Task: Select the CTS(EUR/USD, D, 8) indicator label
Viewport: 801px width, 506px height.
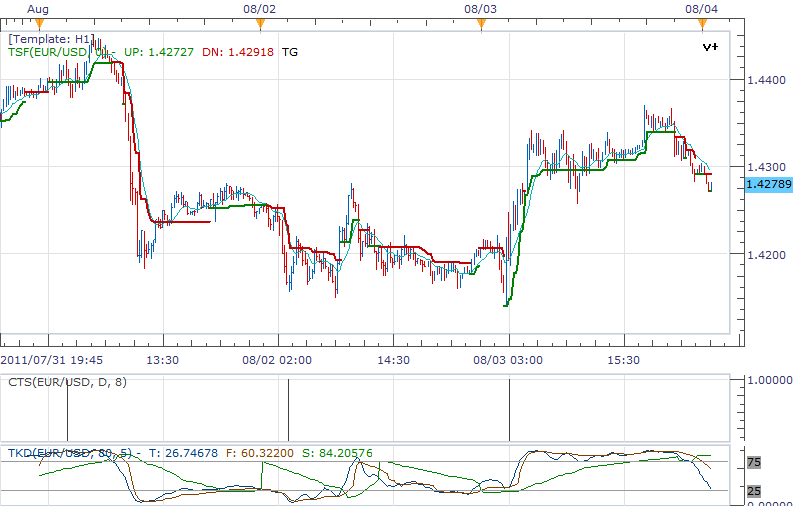Action: (x=67, y=382)
